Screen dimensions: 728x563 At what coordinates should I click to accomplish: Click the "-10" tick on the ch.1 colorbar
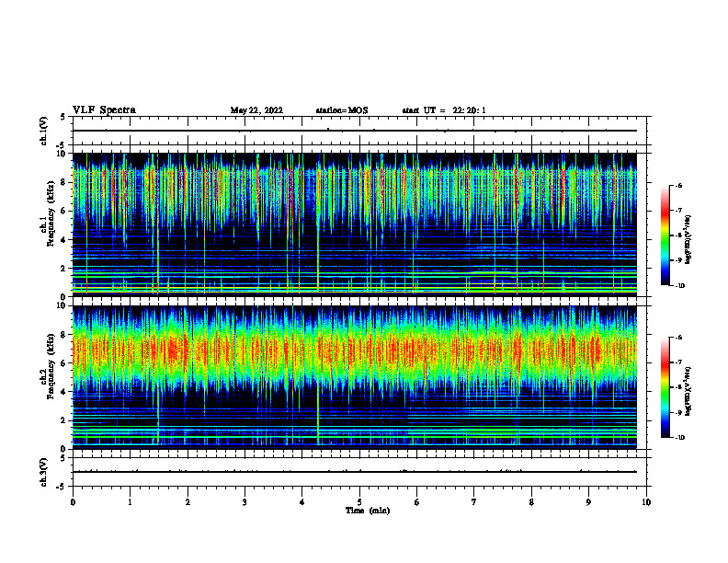[679, 286]
